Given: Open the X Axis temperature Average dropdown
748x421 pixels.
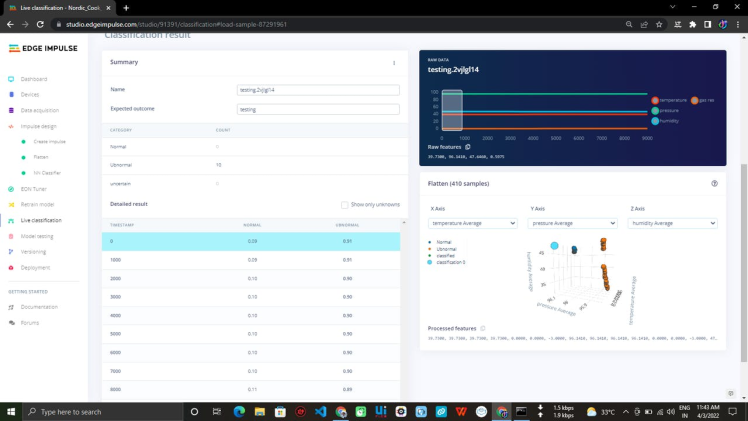Looking at the screenshot, I should [x=473, y=223].
